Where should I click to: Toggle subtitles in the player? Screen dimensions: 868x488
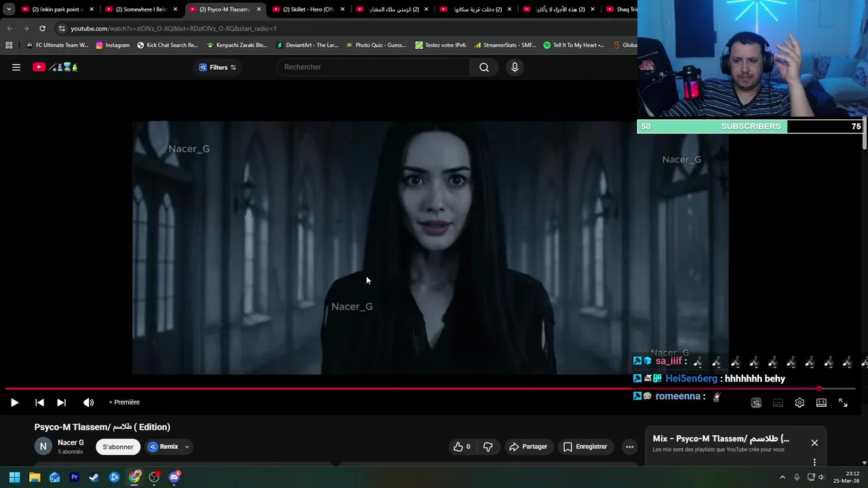(x=778, y=403)
